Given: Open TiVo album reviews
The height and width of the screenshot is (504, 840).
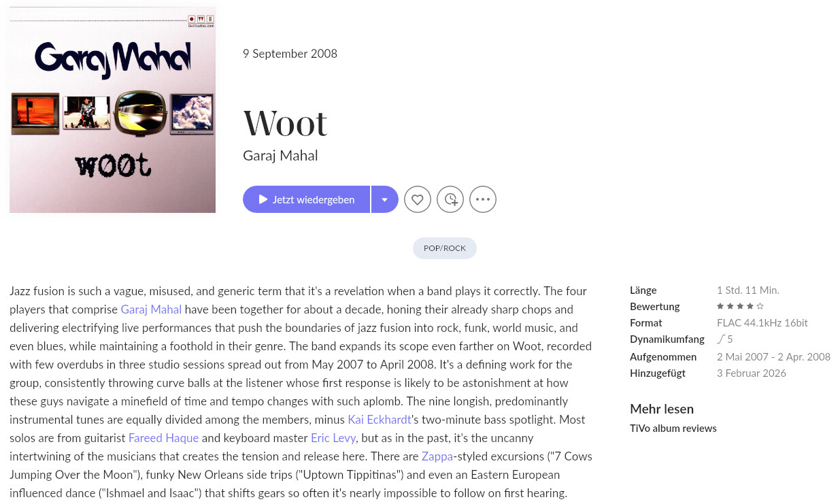Looking at the screenshot, I should 673,429.
